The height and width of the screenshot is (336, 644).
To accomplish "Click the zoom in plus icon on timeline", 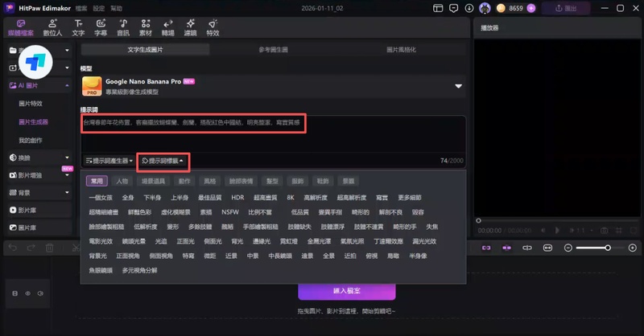I will (x=633, y=248).
